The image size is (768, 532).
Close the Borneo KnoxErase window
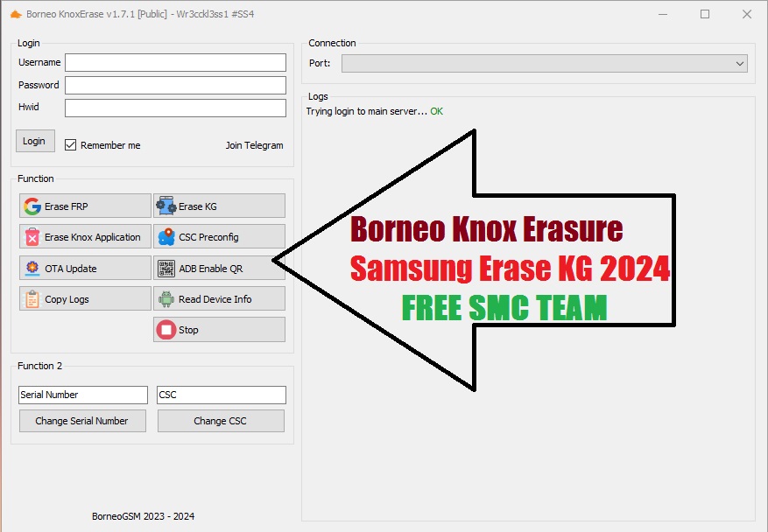(x=747, y=14)
